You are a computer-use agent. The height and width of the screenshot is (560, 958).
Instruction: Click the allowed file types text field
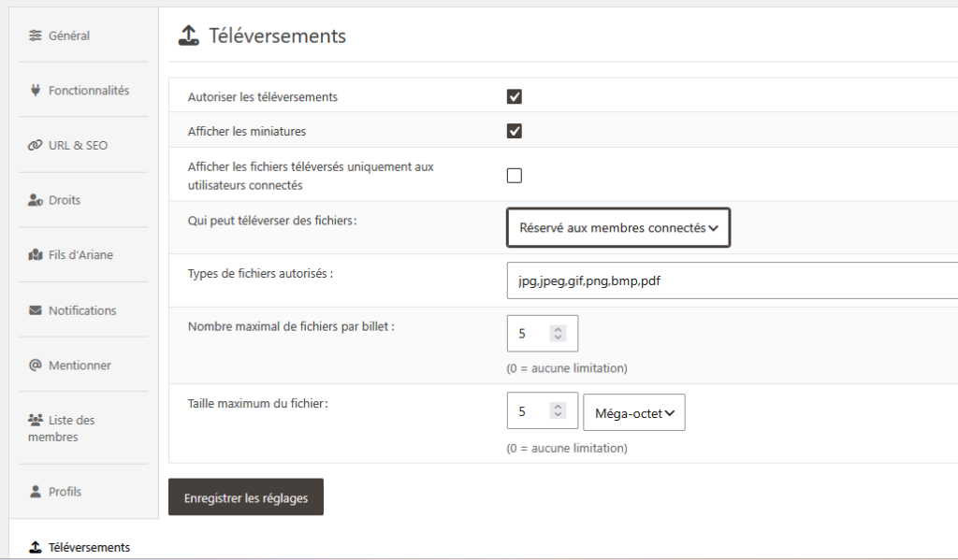[x=732, y=280]
